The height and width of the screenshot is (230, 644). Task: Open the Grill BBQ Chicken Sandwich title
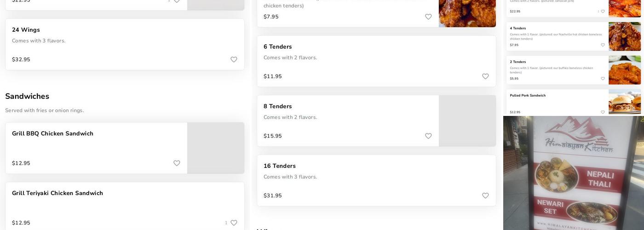click(52, 134)
